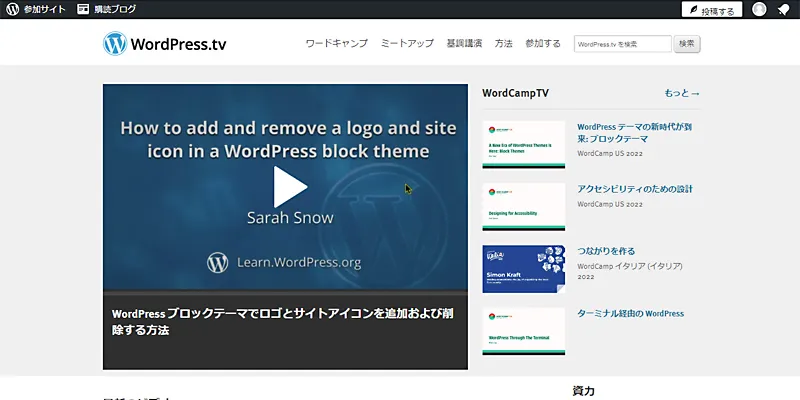Open the Designing for Accessibility thumbnail
Screen dimensions: 800x400
523,207
